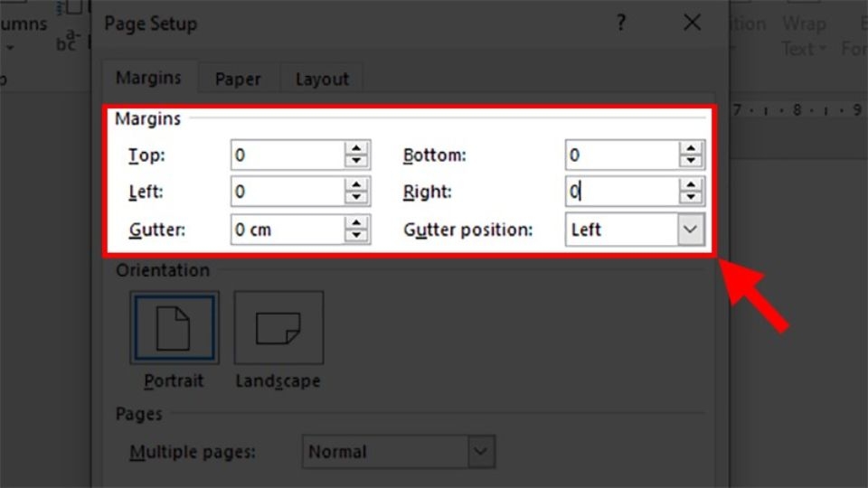Screen dimensions: 868x488
Task: Click the Gutter input field
Action: coord(287,230)
